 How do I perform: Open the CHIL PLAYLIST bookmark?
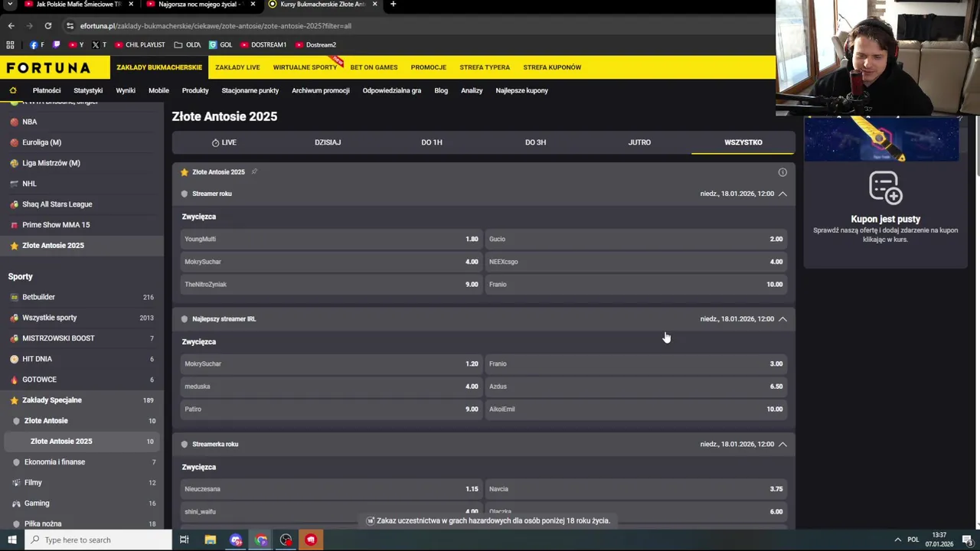[139, 44]
